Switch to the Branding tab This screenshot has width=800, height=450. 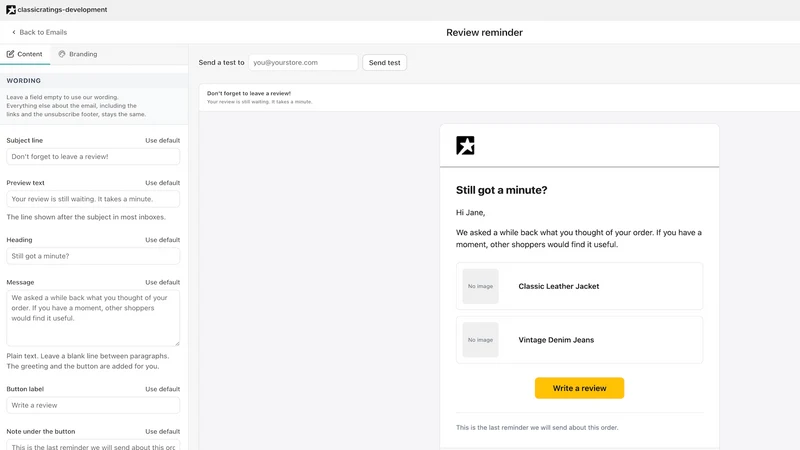[x=78, y=54]
